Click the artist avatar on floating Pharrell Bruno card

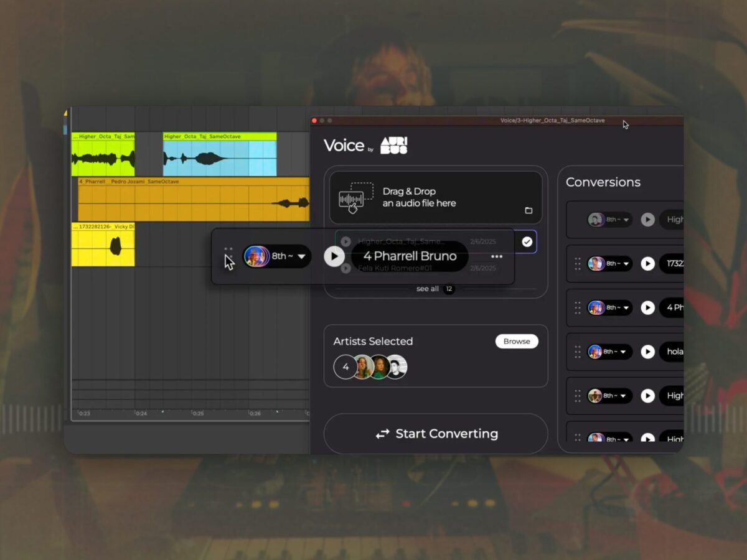tap(256, 256)
